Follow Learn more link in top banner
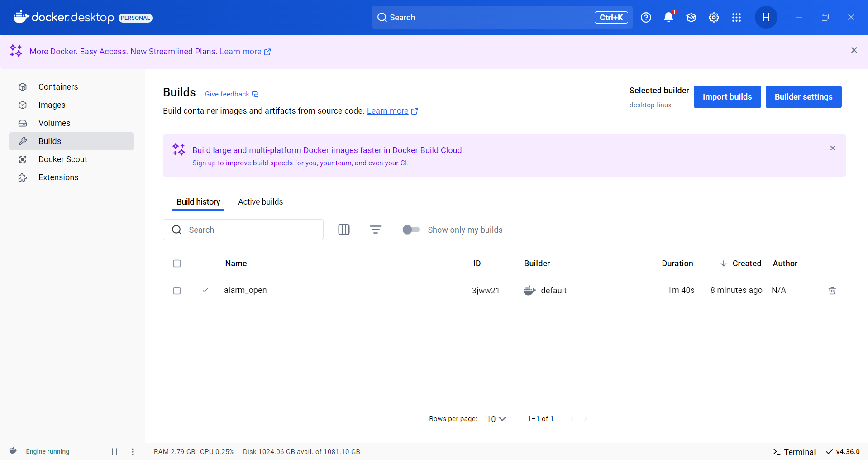The width and height of the screenshot is (868, 460). 245,52
